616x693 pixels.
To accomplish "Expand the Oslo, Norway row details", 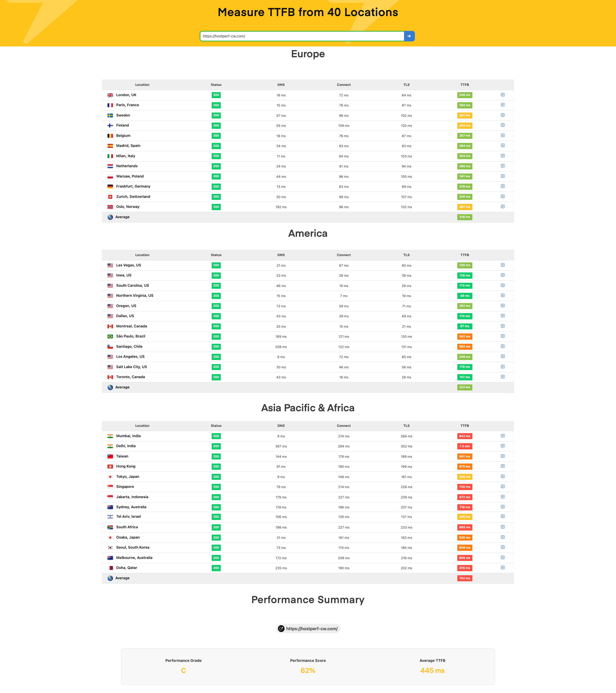I will coord(502,206).
